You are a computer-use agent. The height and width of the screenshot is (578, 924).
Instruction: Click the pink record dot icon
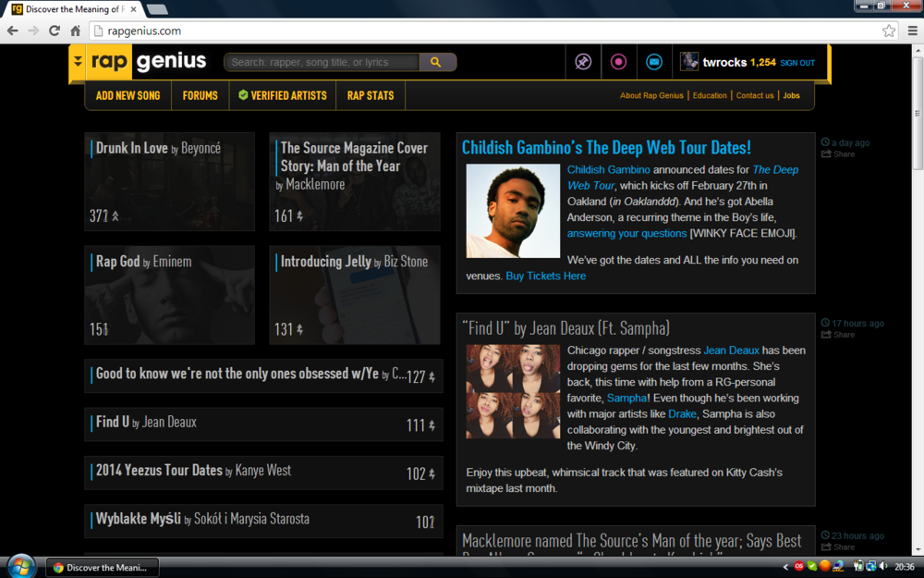[x=618, y=61]
